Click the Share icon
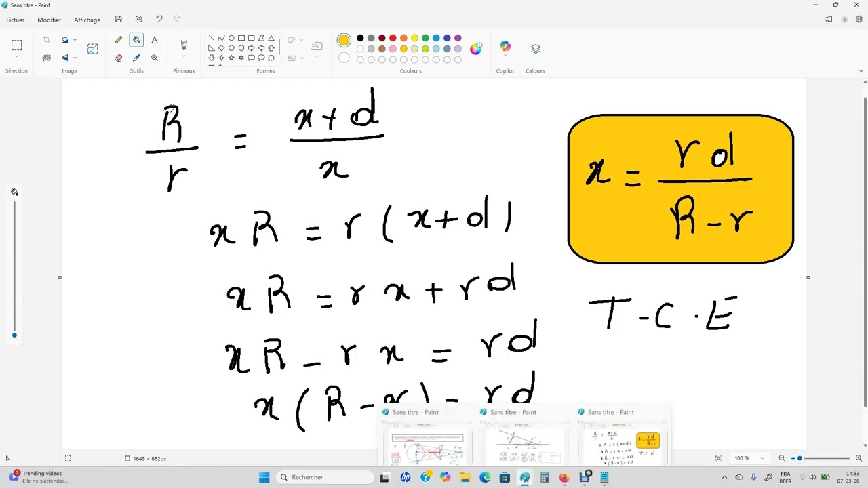 pos(139,20)
